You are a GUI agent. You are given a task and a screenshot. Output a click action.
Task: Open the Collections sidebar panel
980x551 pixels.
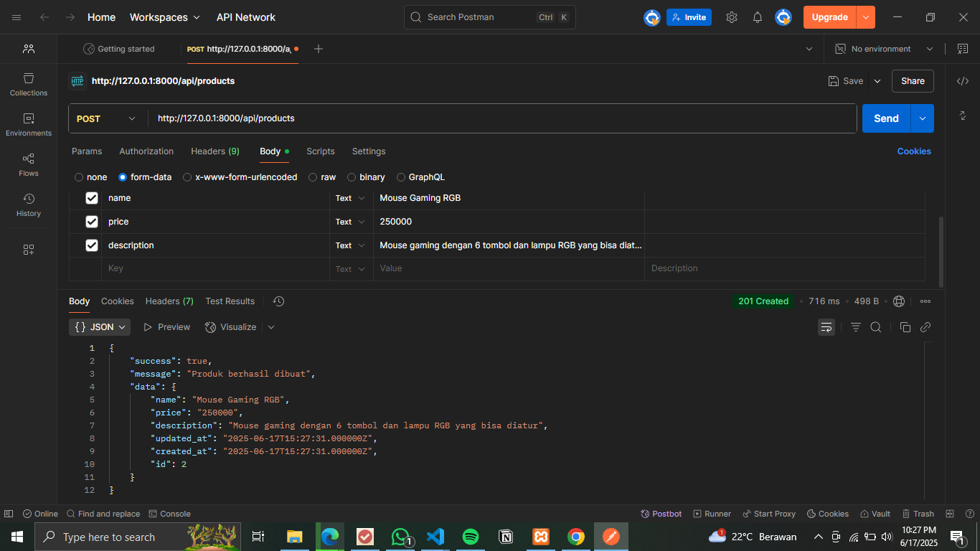[28, 85]
